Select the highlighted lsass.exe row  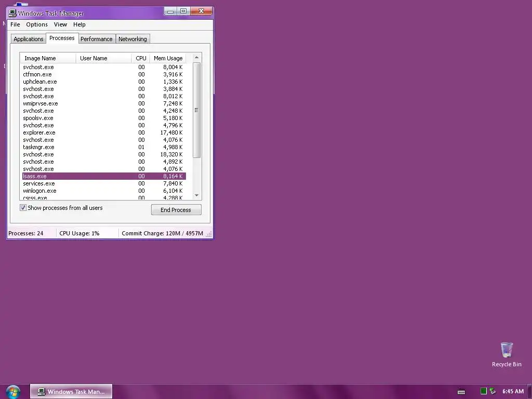point(104,176)
